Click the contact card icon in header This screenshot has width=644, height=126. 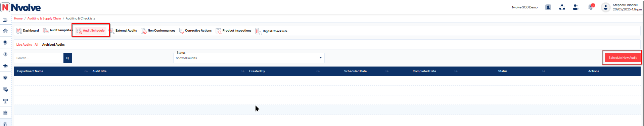coord(548,7)
